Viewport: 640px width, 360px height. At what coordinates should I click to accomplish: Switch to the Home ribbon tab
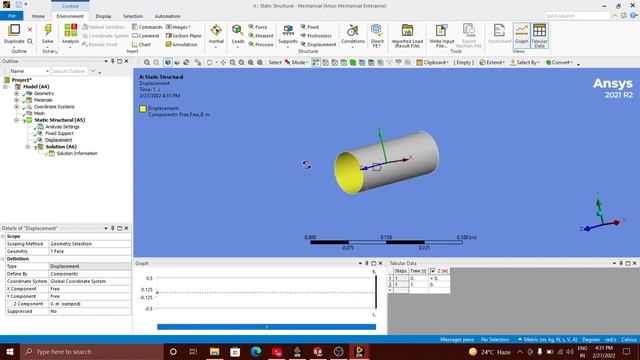click(38, 16)
